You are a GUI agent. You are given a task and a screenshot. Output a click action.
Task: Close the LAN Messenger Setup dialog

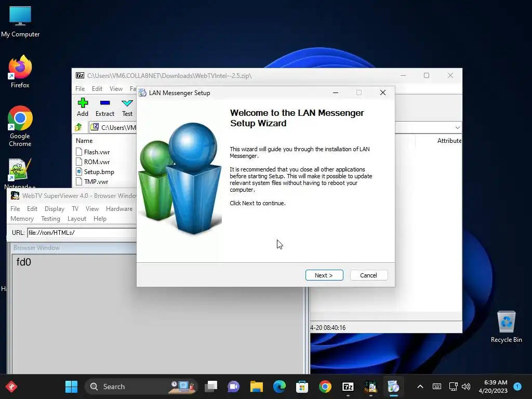tap(383, 92)
